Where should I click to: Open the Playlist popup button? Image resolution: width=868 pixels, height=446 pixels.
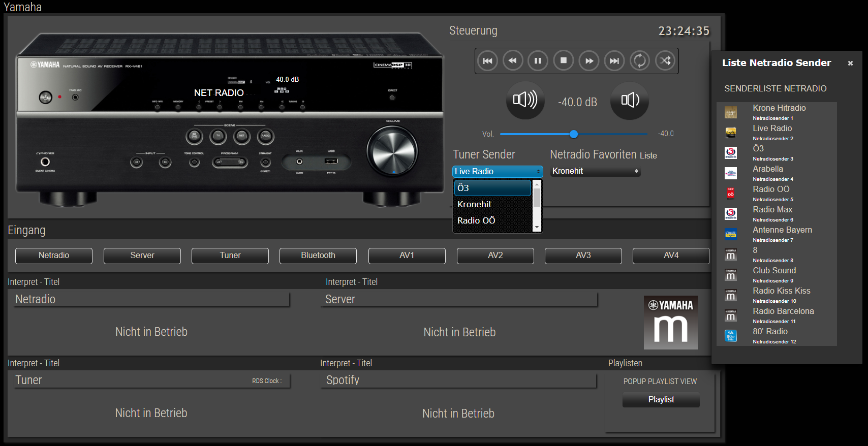point(661,400)
